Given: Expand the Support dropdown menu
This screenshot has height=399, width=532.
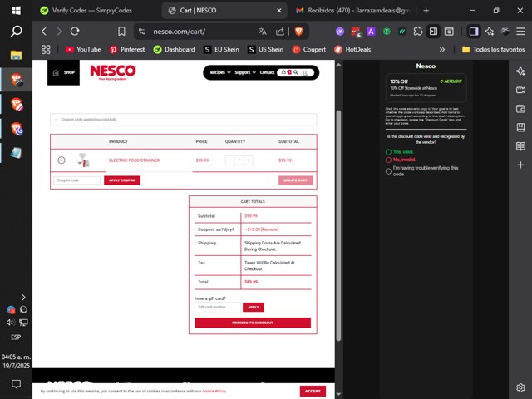Looking at the screenshot, I should (x=245, y=72).
